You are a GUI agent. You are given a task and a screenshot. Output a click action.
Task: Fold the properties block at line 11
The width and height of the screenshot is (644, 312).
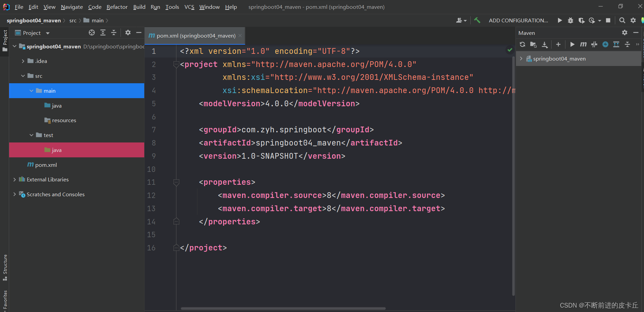point(176,182)
